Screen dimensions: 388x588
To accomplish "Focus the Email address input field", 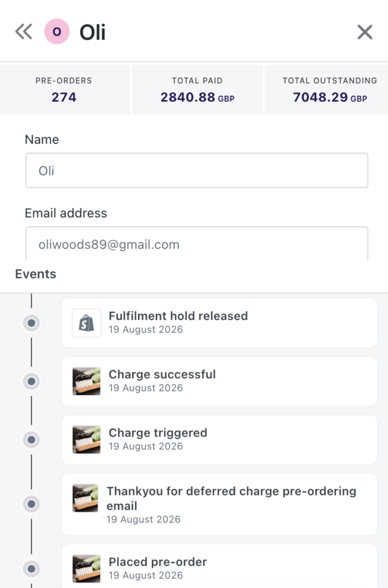I will pyautogui.click(x=197, y=243).
